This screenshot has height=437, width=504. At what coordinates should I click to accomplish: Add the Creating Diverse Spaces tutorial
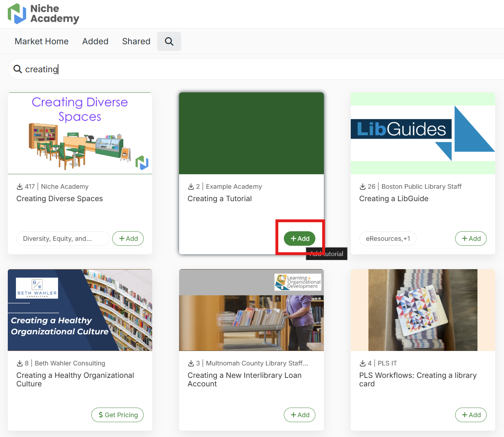[x=128, y=239]
